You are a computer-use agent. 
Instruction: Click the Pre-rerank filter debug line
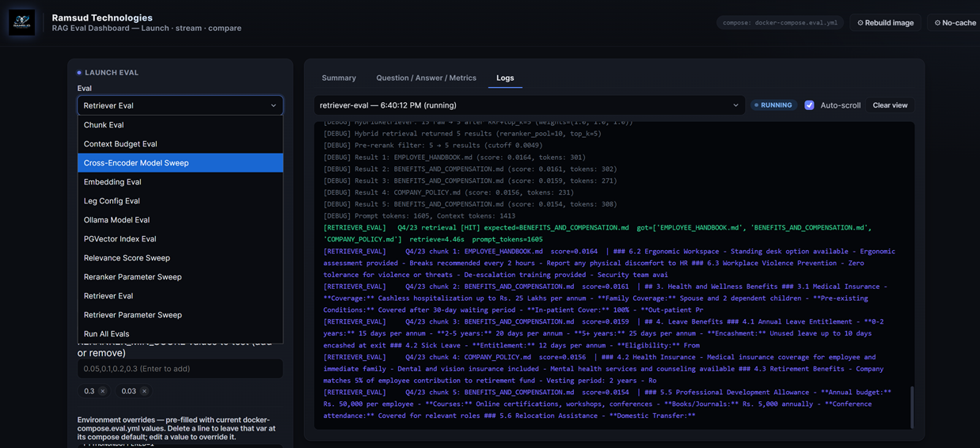433,146
